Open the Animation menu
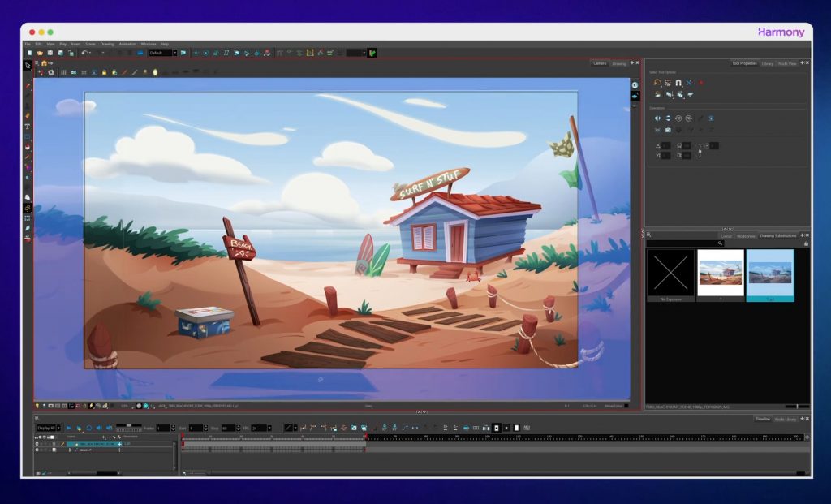The width and height of the screenshot is (831, 504). pyautogui.click(x=127, y=44)
